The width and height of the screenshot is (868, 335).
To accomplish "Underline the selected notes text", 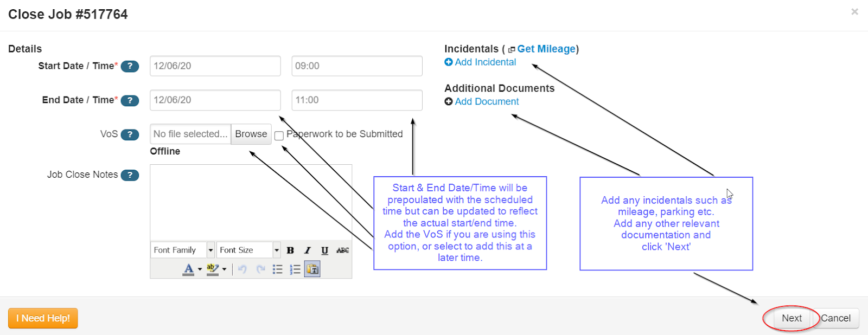I will (x=324, y=250).
